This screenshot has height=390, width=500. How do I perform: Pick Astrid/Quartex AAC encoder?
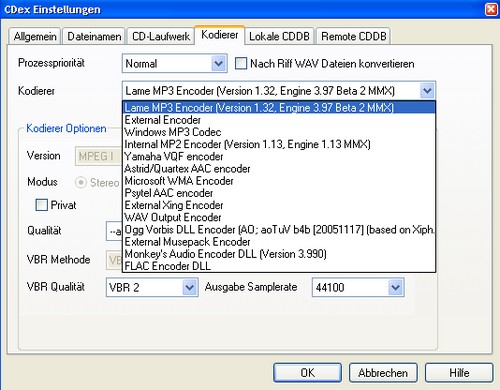point(279,169)
